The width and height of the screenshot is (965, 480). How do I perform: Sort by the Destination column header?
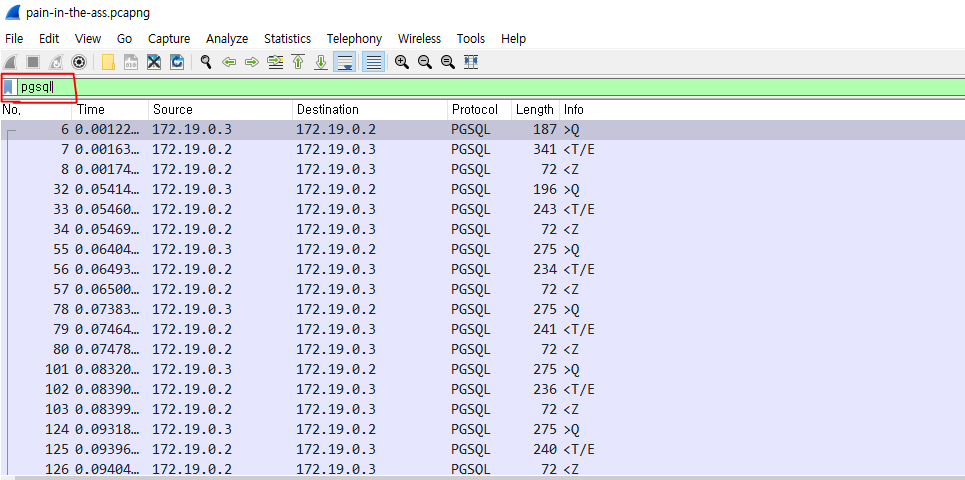[x=370, y=110]
